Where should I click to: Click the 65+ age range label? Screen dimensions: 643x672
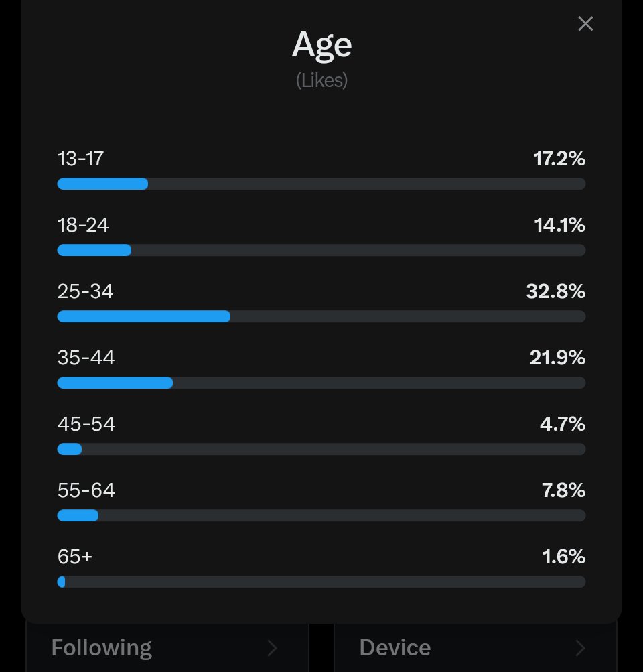coord(75,557)
